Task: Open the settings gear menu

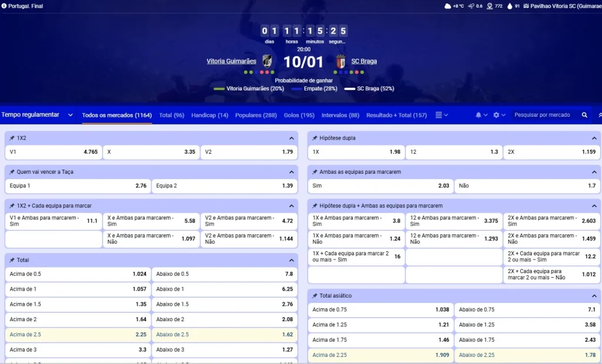Action: pyautogui.click(x=499, y=115)
